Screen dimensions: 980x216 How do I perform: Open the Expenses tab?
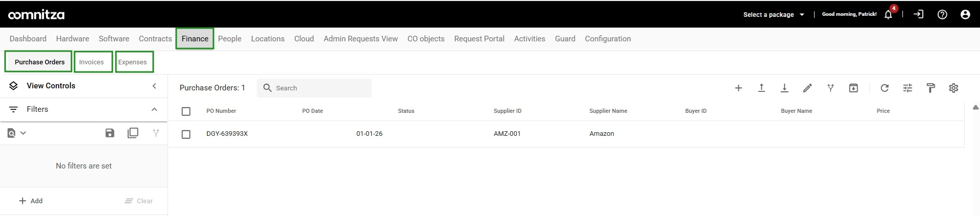click(x=133, y=62)
